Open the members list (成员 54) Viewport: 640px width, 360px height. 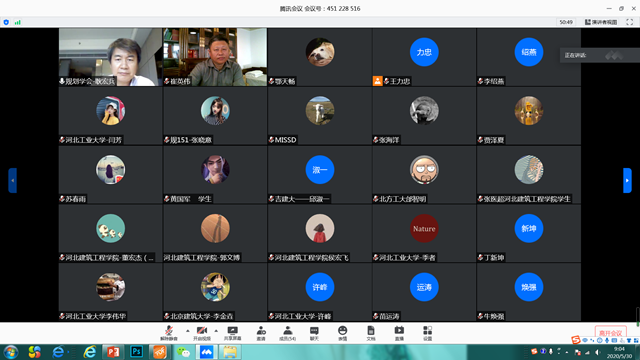point(287,333)
